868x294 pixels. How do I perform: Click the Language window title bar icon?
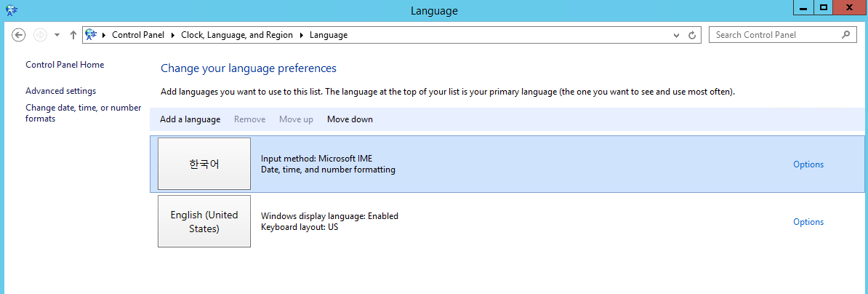click(12, 9)
